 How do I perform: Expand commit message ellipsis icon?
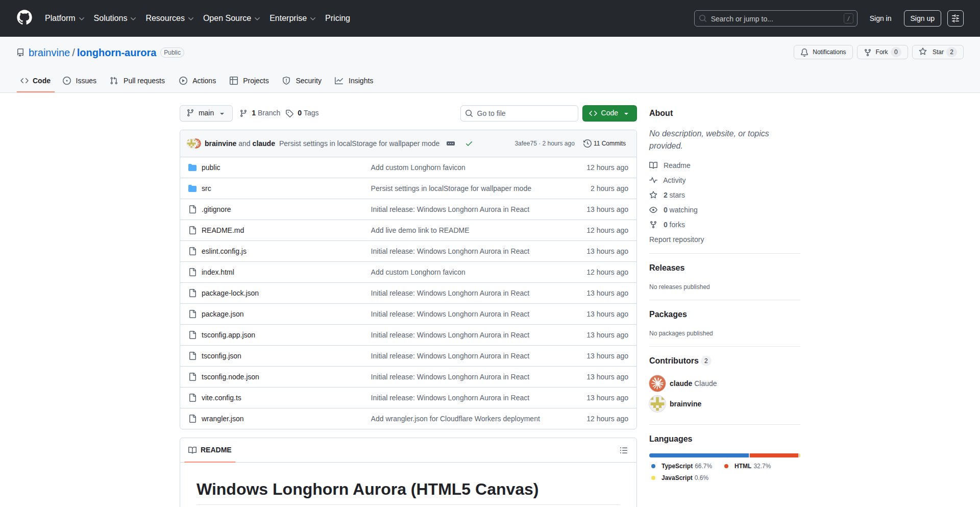(x=450, y=143)
